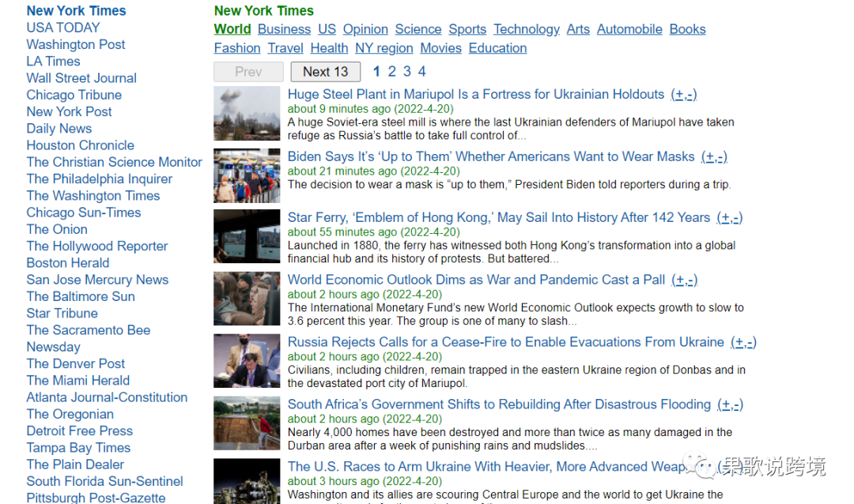The height and width of the screenshot is (504, 854).
Task: Switch to the World section tab
Action: click(232, 29)
